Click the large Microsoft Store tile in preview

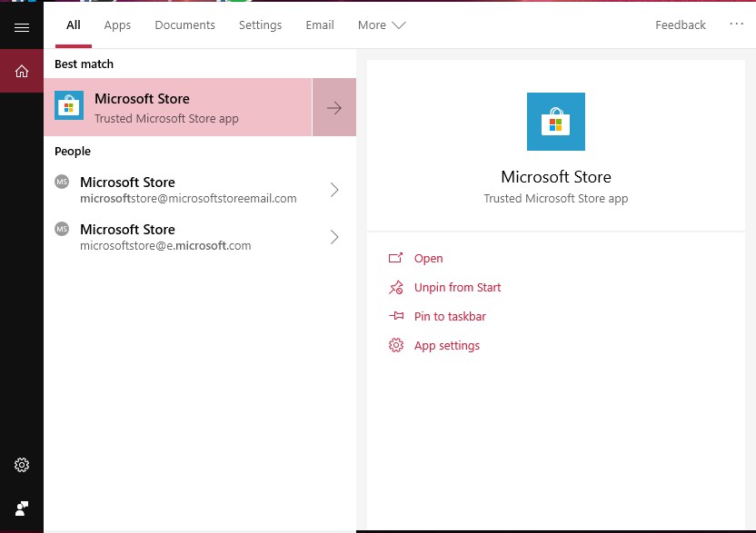[x=555, y=122]
